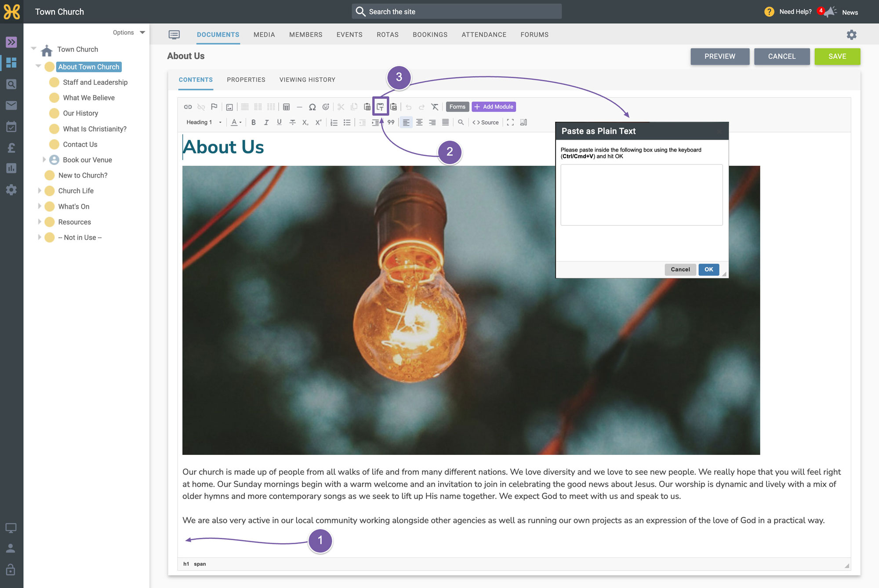
Task: Click the Preview button
Action: tap(719, 56)
